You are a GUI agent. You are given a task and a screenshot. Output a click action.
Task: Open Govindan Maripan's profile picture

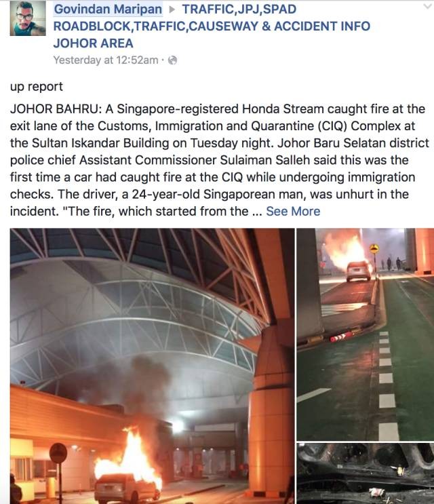click(x=28, y=18)
